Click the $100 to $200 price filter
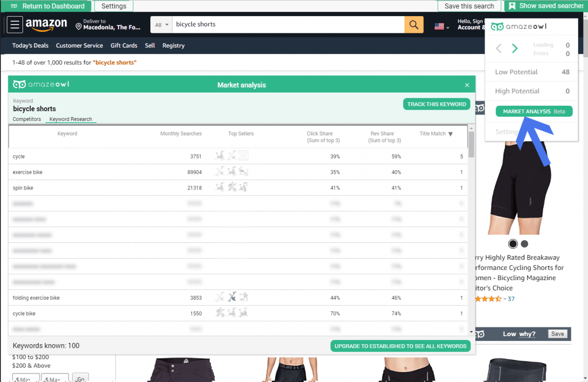The width and height of the screenshot is (588, 382). tap(30, 357)
